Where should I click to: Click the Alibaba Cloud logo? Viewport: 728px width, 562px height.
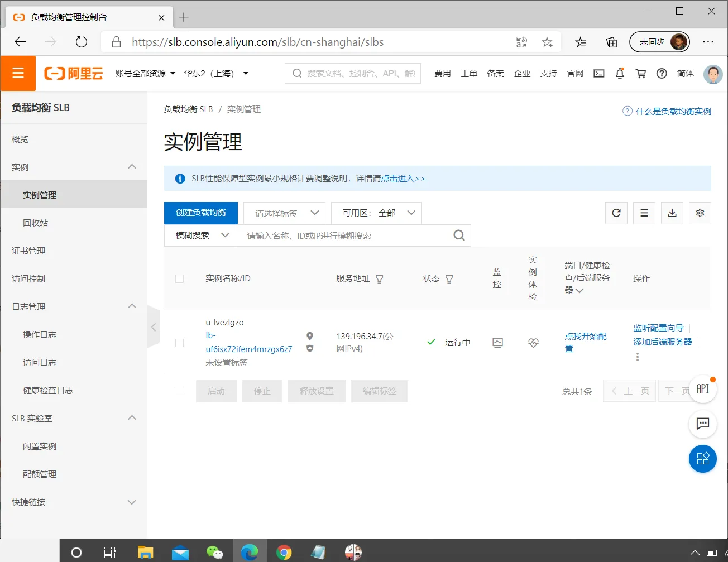(x=74, y=73)
